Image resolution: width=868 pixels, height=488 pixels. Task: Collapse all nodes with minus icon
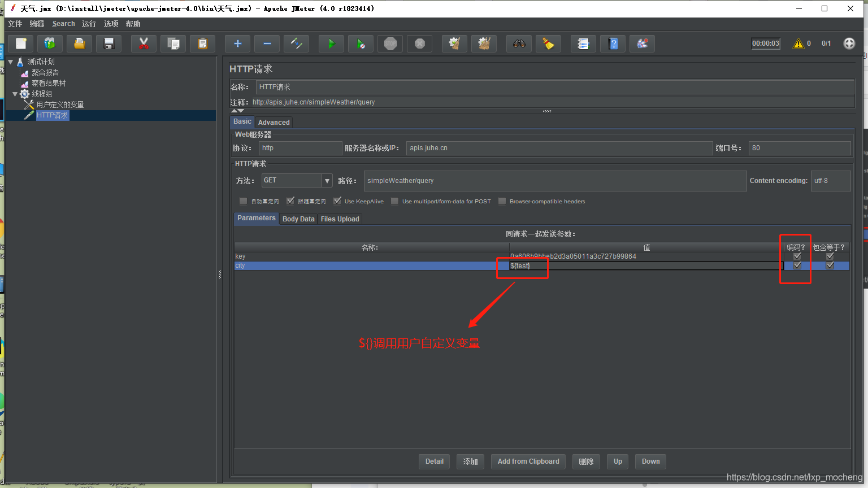coord(267,43)
